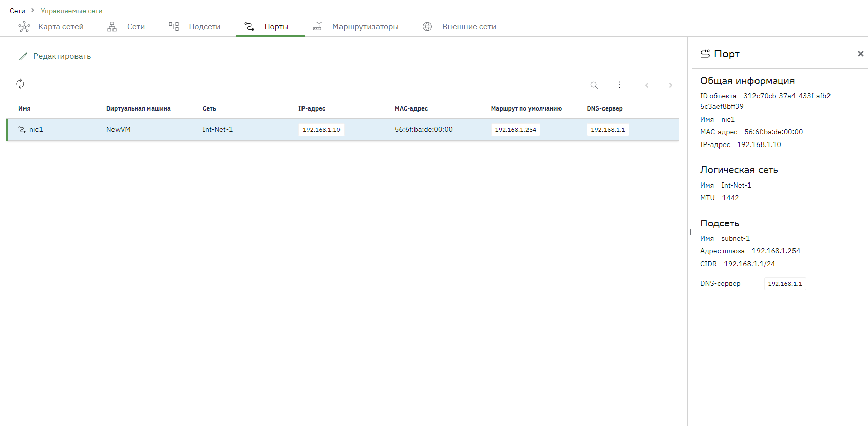Select the 192.168.1.254 gateway chip in row
This screenshot has height=438, width=868.
coord(515,130)
